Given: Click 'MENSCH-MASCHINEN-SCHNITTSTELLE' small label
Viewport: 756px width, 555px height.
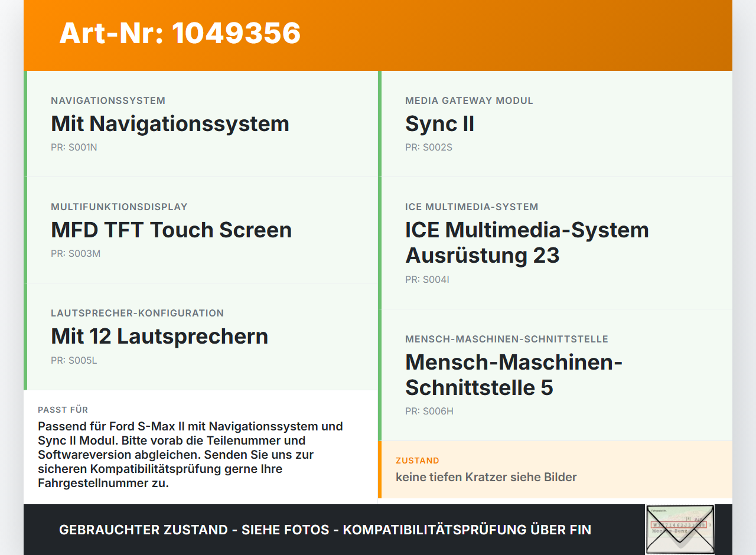Looking at the screenshot, I should [x=507, y=339].
